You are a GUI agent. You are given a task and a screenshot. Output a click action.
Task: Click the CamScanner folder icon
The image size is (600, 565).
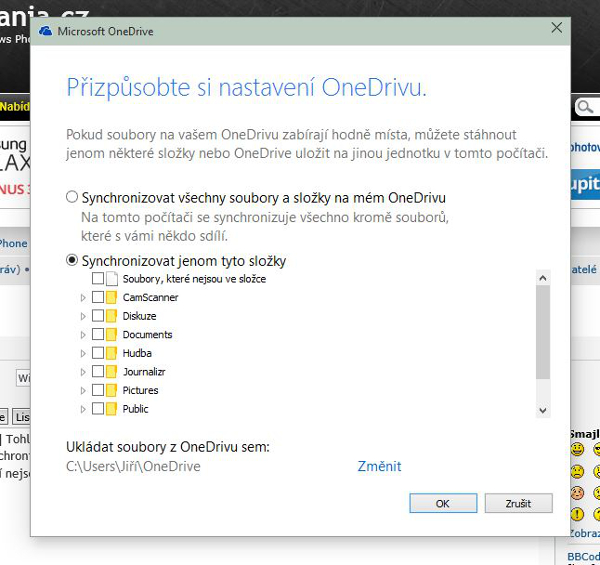click(x=111, y=297)
